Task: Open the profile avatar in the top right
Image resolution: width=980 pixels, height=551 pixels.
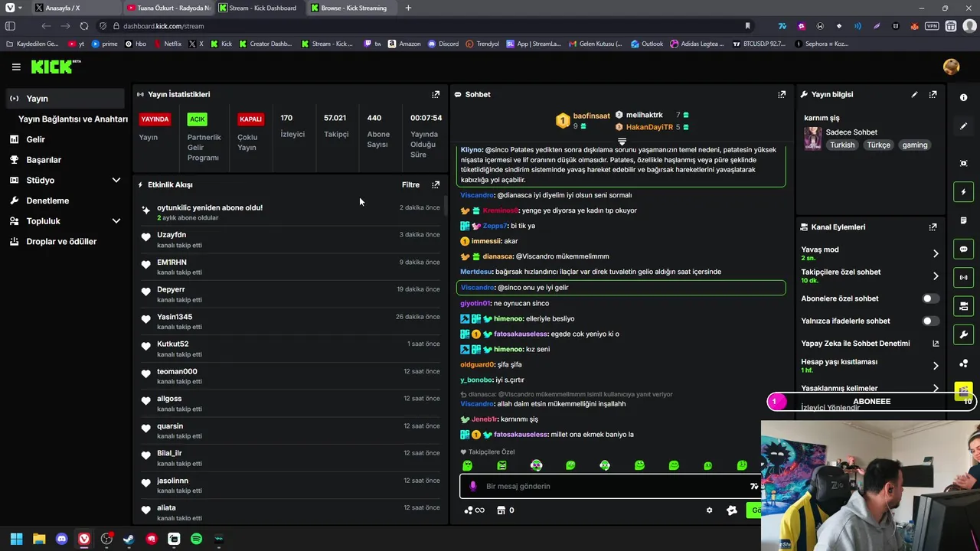Action: [x=952, y=67]
